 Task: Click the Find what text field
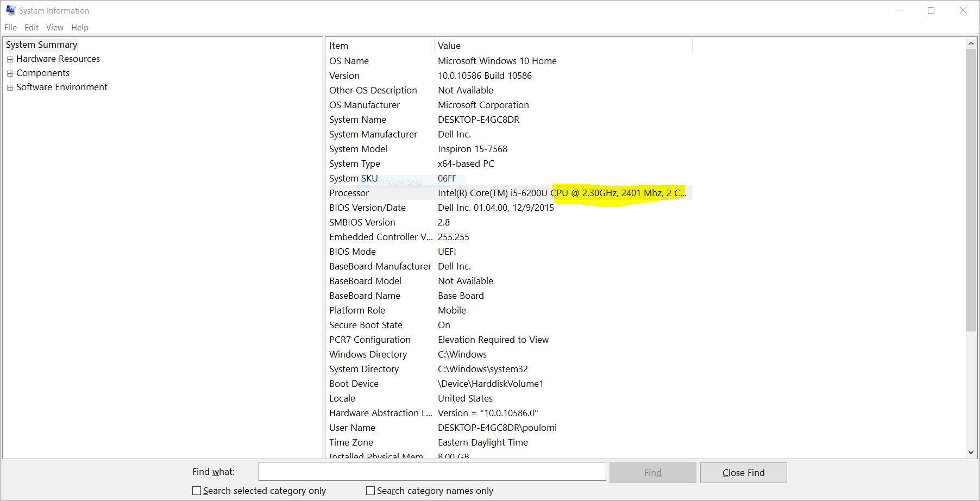pyautogui.click(x=432, y=472)
